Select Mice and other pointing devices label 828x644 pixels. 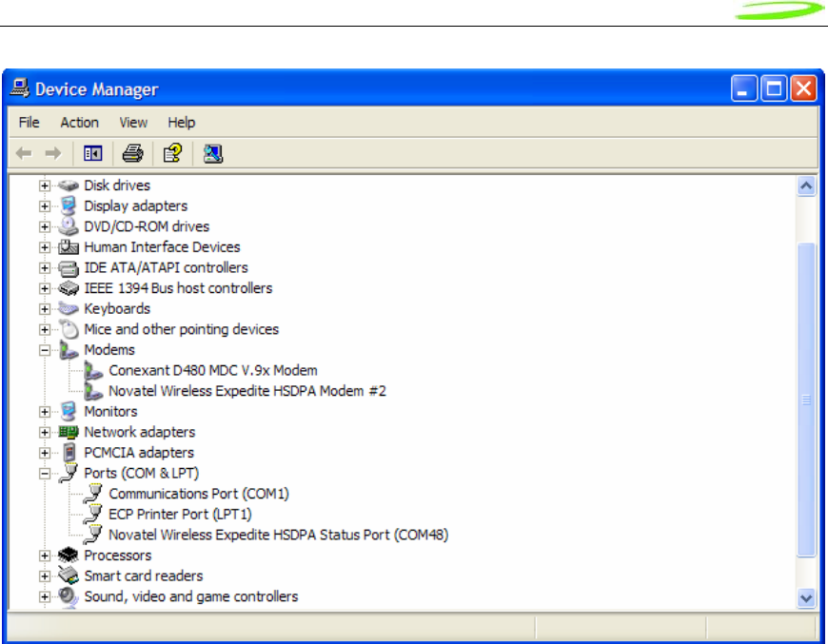click(x=181, y=329)
